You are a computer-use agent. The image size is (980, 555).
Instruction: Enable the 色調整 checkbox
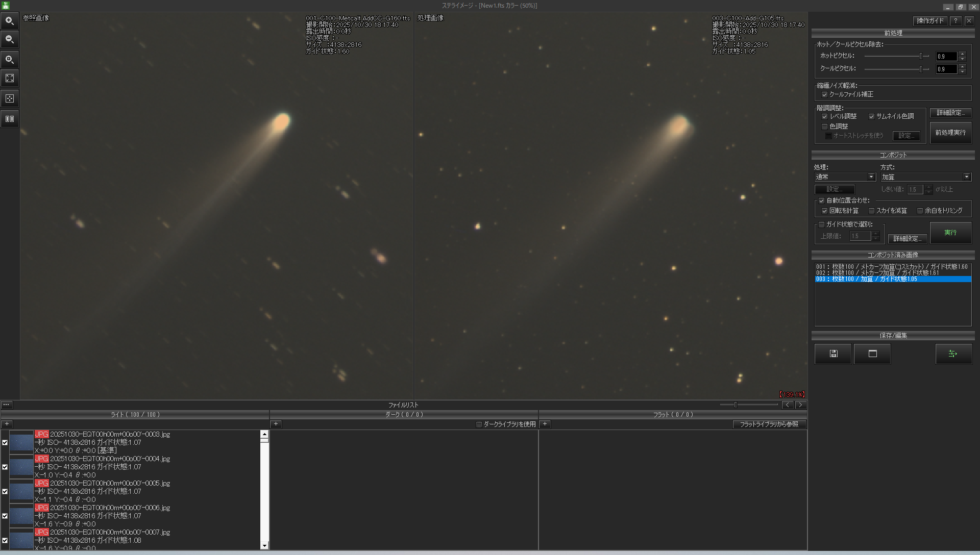tap(824, 126)
